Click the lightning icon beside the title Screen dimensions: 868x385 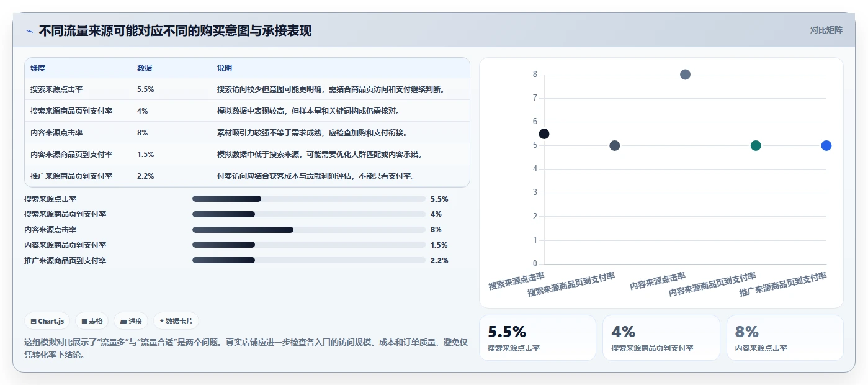point(29,31)
